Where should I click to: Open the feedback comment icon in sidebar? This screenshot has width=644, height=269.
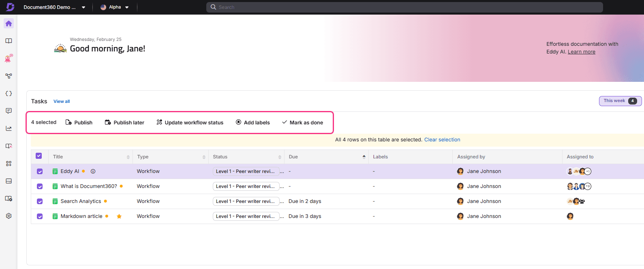(9, 111)
